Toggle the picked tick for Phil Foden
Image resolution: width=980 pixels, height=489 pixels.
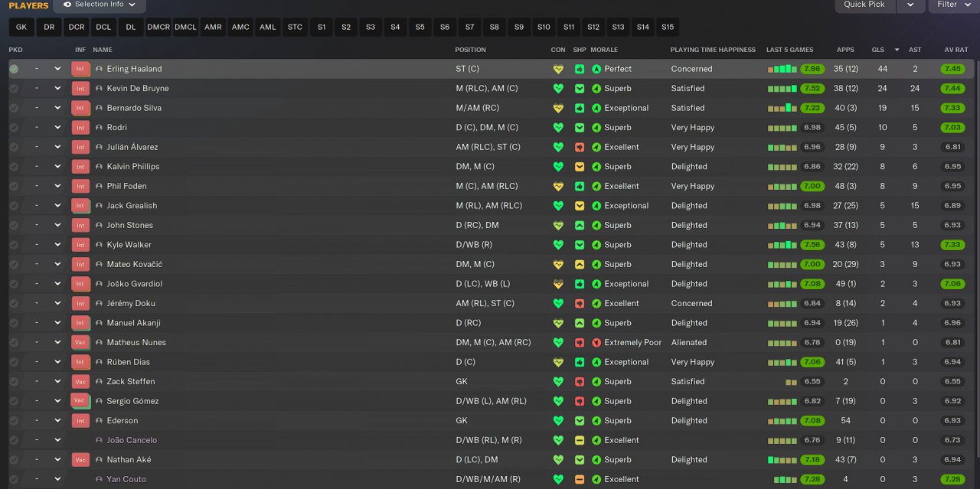pos(14,186)
